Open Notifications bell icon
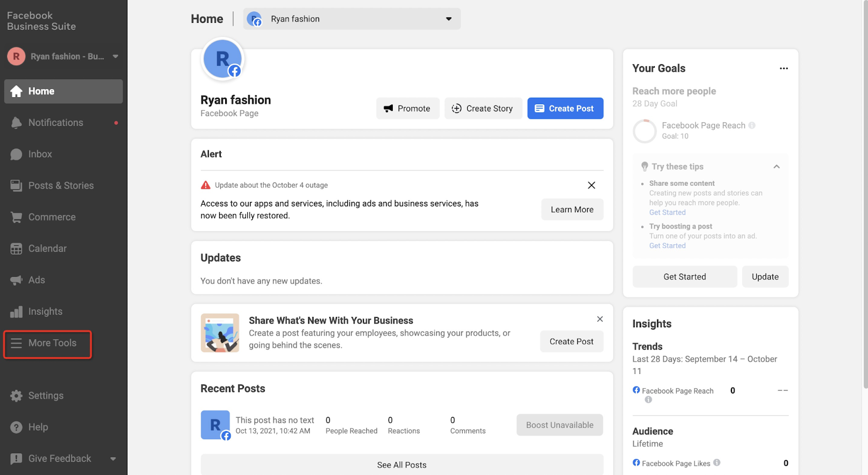The height and width of the screenshot is (475, 868). (x=16, y=123)
